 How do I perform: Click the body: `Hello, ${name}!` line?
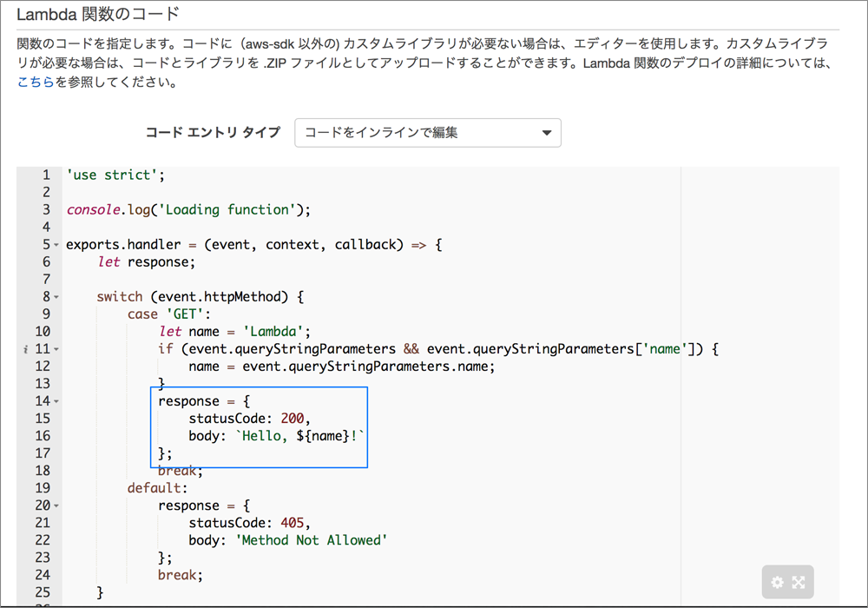[277, 436]
